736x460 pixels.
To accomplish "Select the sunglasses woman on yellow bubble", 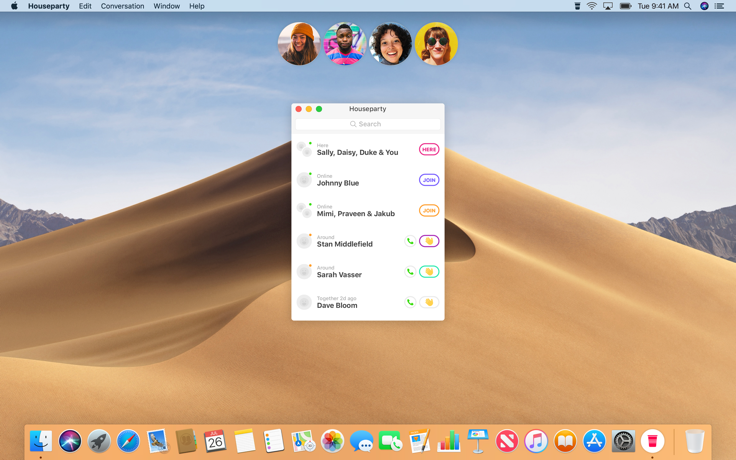I will pos(436,44).
